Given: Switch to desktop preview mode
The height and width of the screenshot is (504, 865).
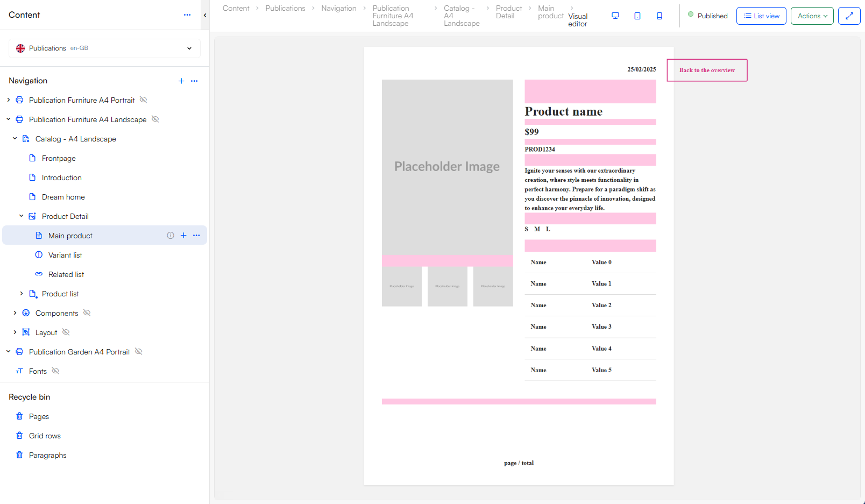Looking at the screenshot, I should click(615, 16).
